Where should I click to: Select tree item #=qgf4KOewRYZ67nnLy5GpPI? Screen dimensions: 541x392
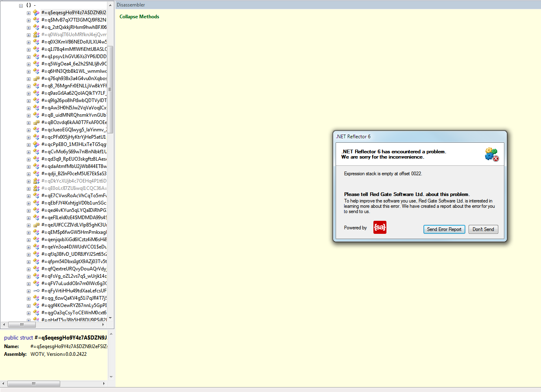click(74, 305)
